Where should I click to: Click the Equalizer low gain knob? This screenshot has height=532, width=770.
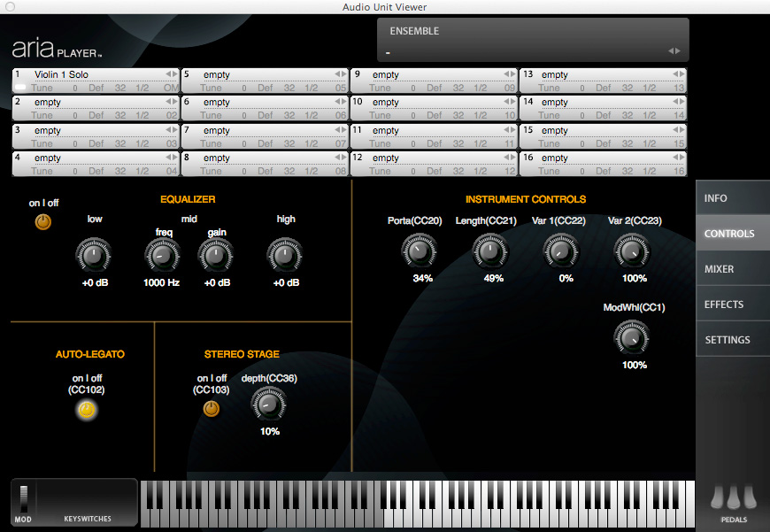click(x=94, y=257)
